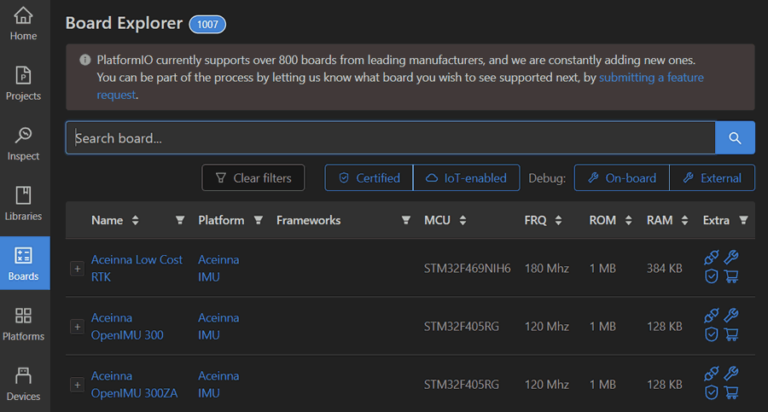Click the blue search magnifier button
The height and width of the screenshot is (412, 768).
[x=735, y=138]
